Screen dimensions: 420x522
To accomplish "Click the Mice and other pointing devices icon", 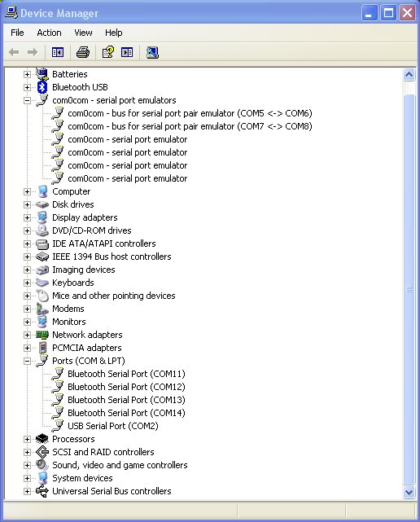I will click(x=42, y=296).
